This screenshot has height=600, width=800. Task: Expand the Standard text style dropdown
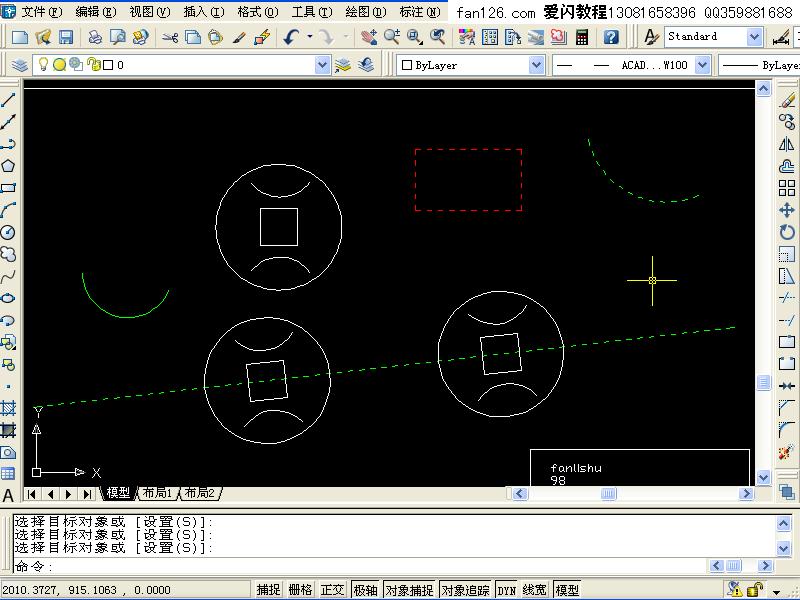point(754,37)
